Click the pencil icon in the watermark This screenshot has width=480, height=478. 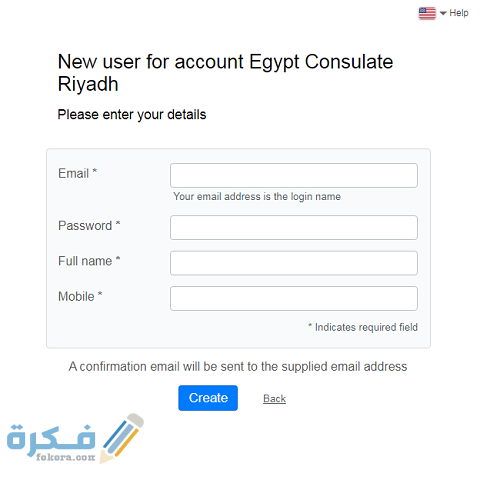pyautogui.click(x=122, y=438)
